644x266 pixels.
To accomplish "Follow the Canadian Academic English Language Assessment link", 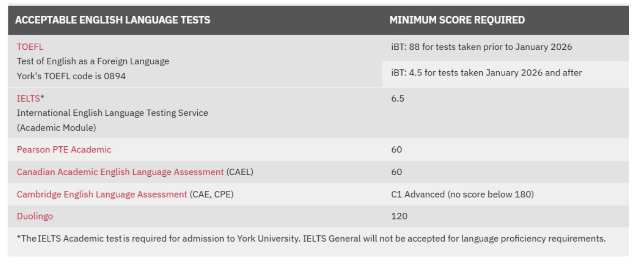I will [120, 172].
